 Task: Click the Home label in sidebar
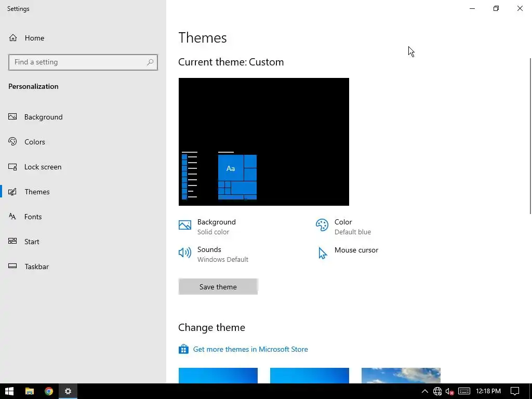point(34,38)
